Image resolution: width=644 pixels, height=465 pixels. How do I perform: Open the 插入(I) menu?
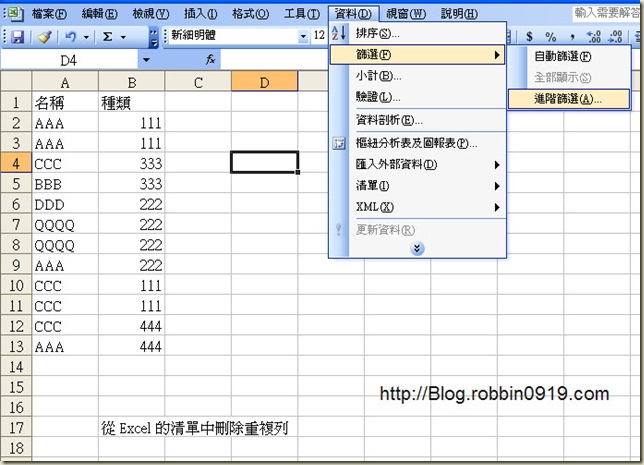click(201, 14)
